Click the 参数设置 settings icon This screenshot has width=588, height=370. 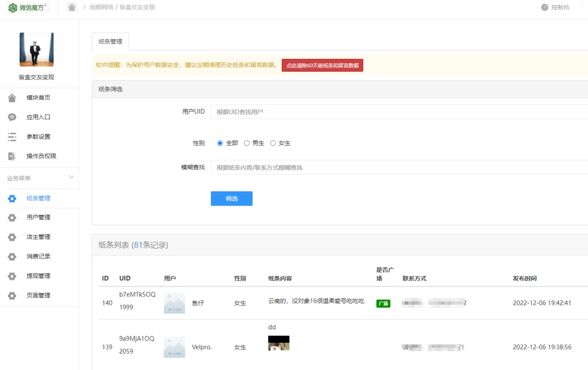click(x=12, y=137)
